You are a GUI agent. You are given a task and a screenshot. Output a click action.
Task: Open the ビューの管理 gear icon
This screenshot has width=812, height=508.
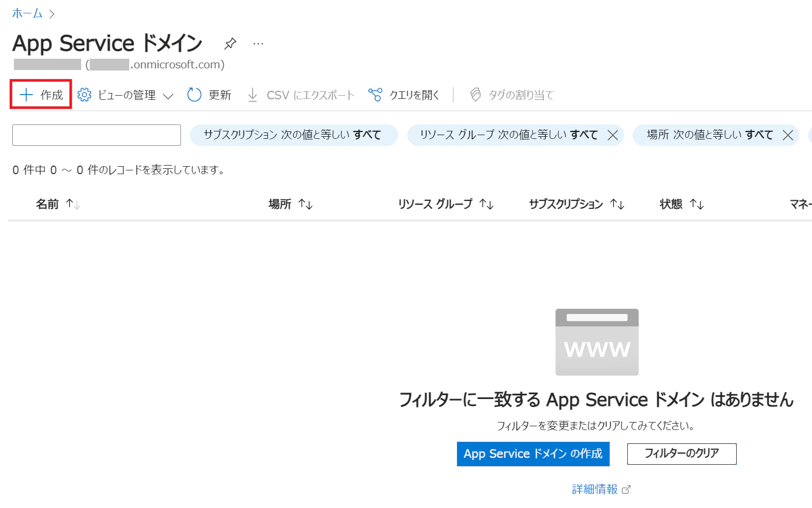tap(84, 95)
